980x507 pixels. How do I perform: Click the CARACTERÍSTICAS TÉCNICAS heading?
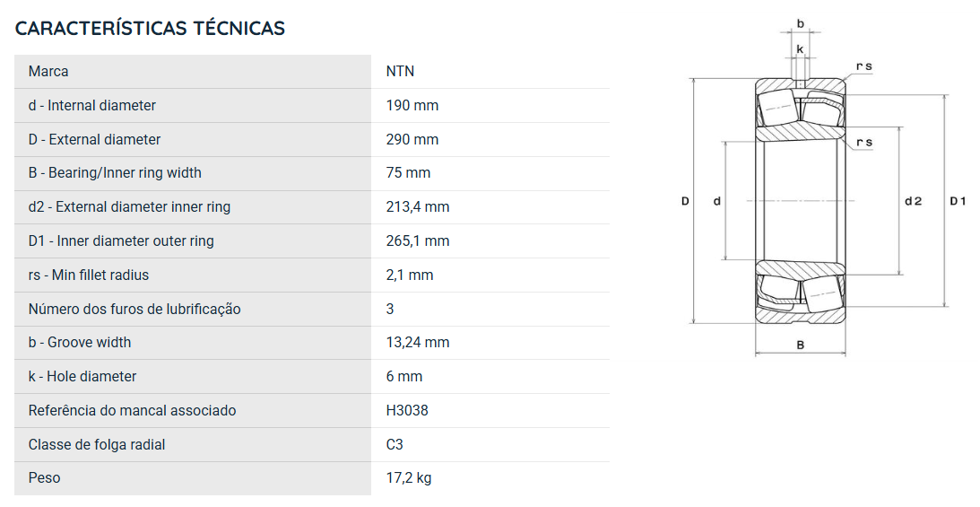150,28
